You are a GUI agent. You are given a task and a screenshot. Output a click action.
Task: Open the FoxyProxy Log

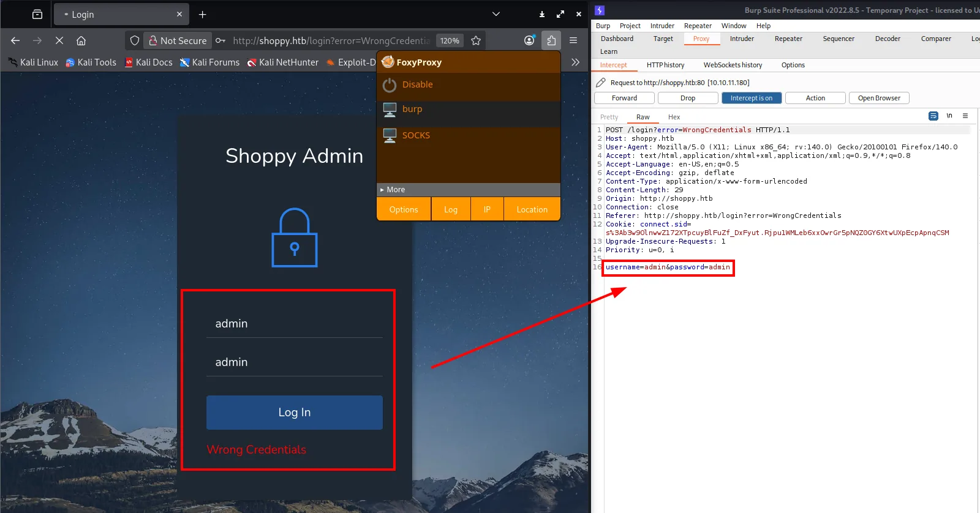tap(451, 209)
